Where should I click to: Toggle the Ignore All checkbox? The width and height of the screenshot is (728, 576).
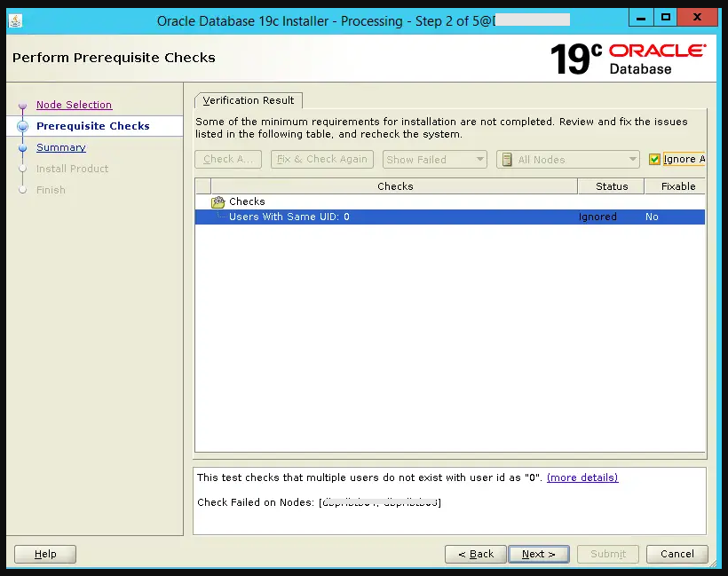tap(654, 160)
